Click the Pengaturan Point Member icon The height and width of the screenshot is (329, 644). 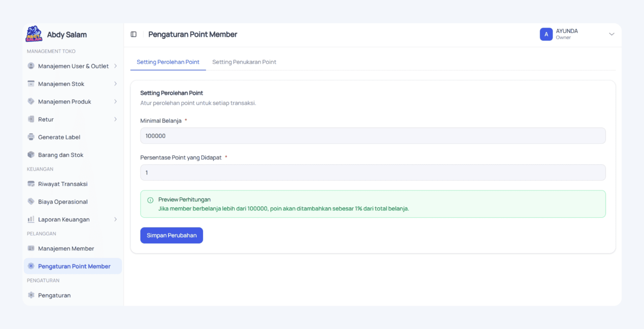click(31, 266)
